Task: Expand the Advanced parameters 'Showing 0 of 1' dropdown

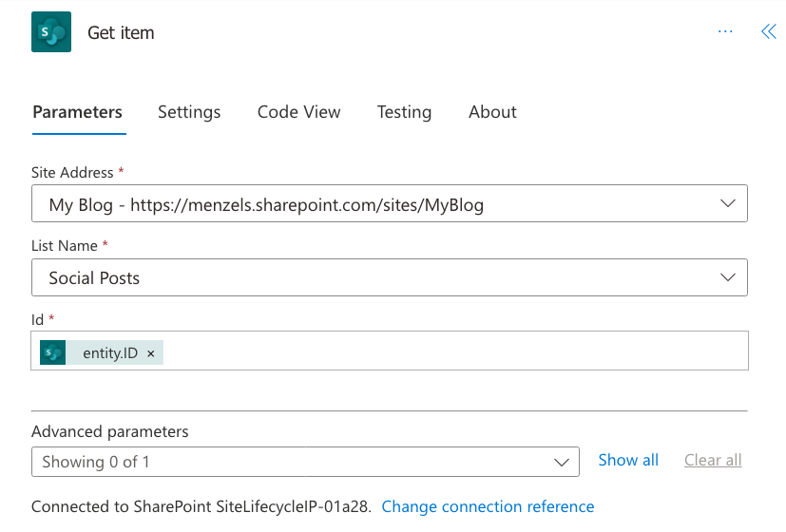Action: [304, 462]
